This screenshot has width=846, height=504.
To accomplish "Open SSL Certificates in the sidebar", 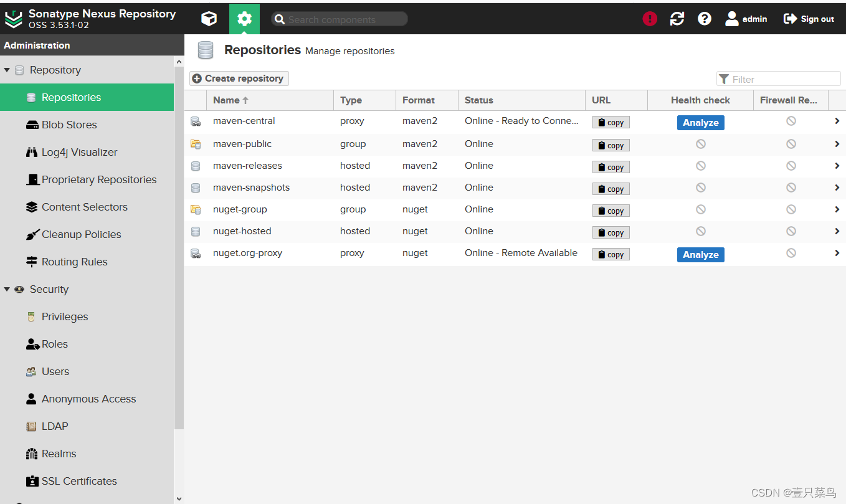I will point(87,481).
